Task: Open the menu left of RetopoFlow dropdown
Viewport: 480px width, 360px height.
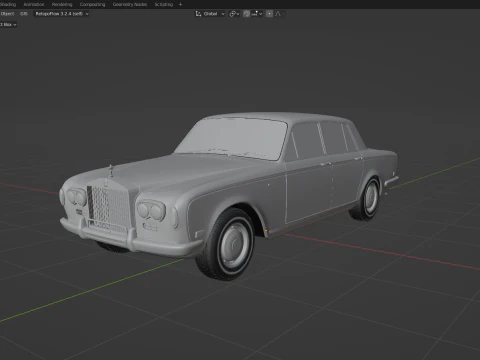Action: [24, 14]
